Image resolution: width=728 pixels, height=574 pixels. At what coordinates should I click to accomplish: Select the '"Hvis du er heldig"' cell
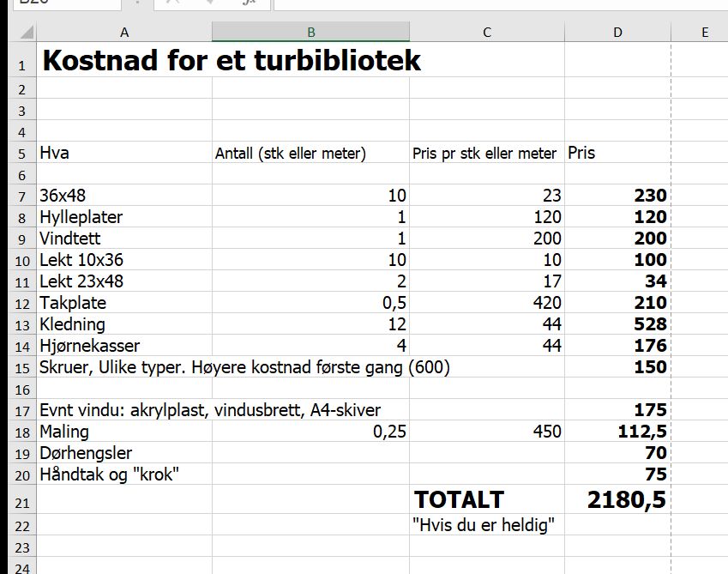pyautogui.click(x=487, y=525)
